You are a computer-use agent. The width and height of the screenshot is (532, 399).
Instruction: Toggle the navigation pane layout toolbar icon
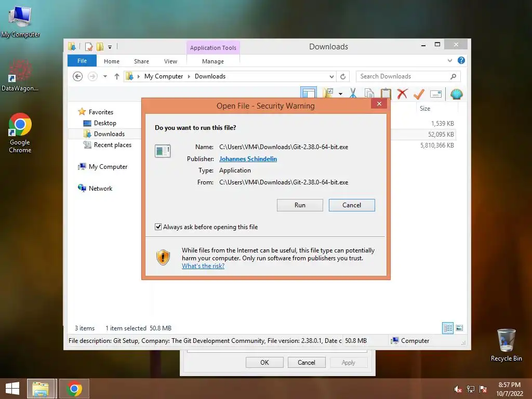[x=309, y=94]
